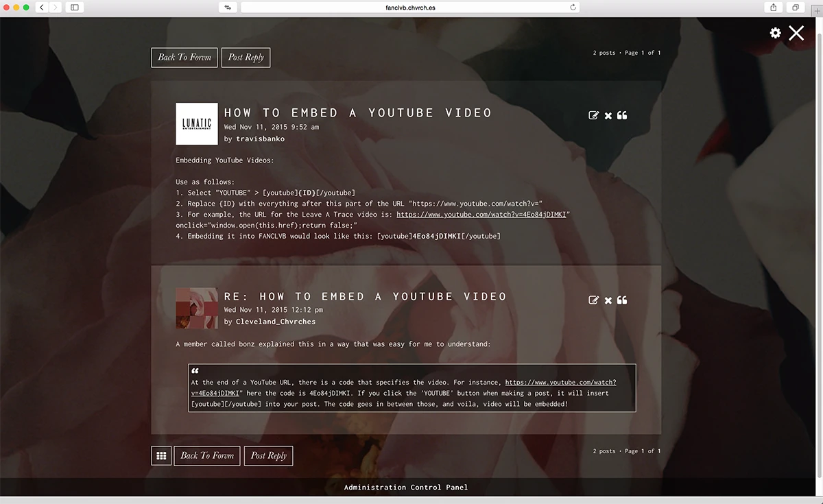
Task: Close the forum overlay with X
Action: pos(796,33)
